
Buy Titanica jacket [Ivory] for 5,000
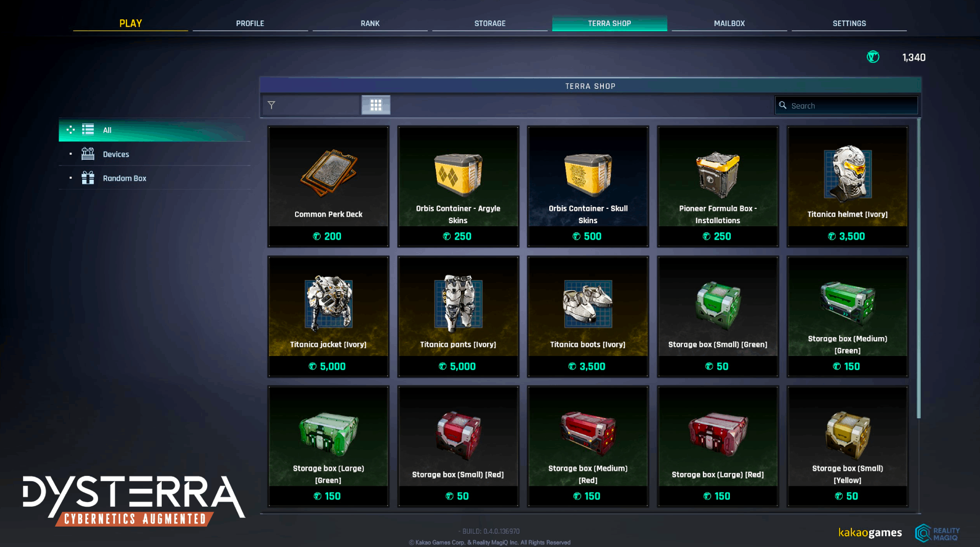(328, 366)
